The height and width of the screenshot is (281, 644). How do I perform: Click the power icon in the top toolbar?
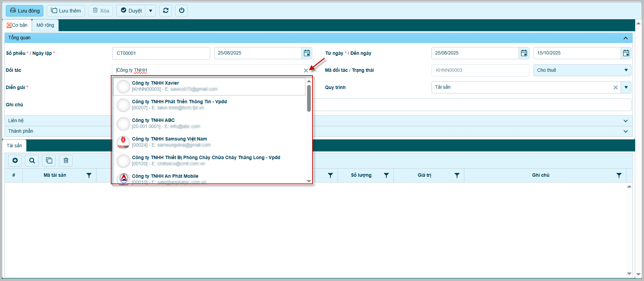pyautogui.click(x=182, y=10)
